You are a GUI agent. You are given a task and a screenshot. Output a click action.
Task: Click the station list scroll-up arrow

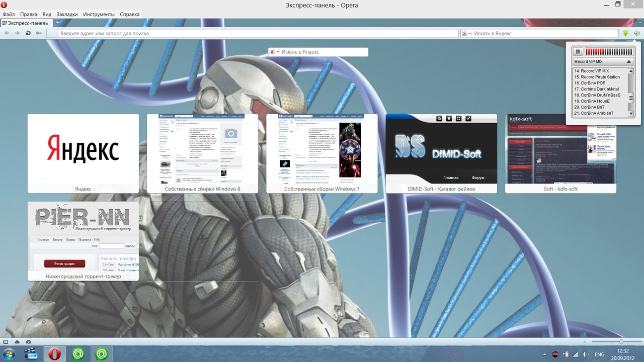631,71
